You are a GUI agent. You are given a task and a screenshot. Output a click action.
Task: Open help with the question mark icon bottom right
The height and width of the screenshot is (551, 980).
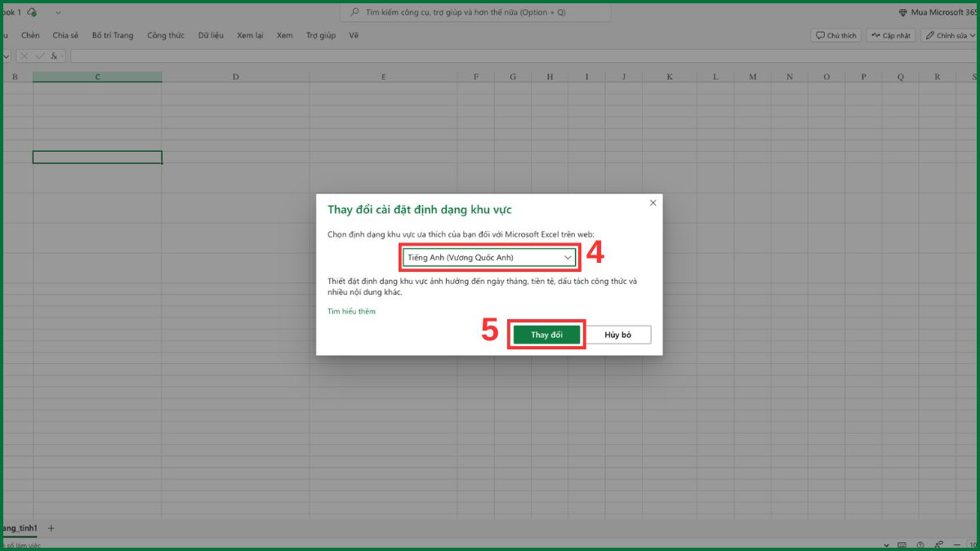[x=920, y=544]
